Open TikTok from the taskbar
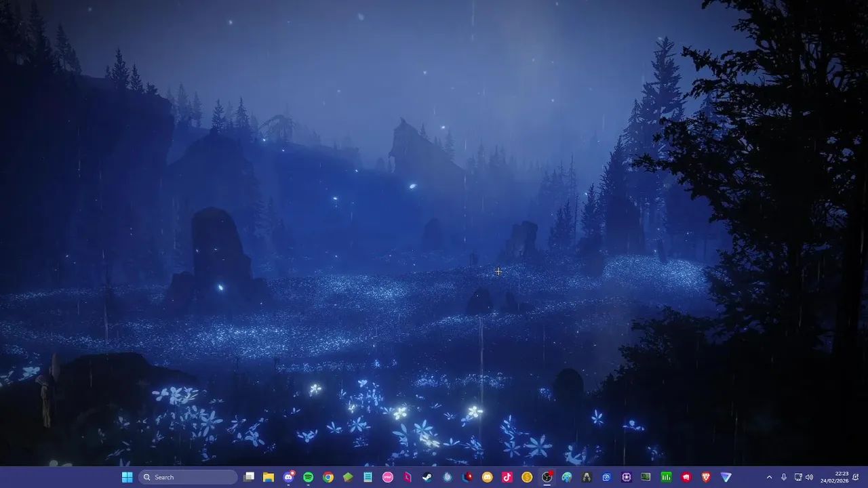The height and width of the screenshot is (488, 868). (507, 477)
